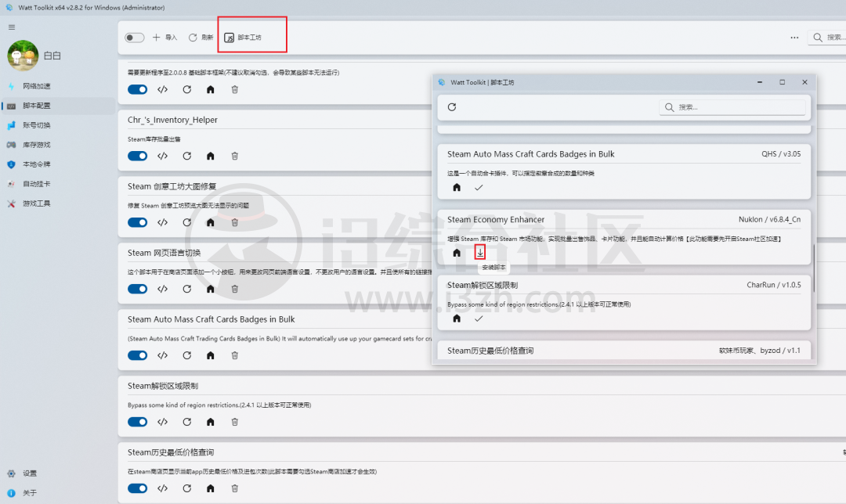Delete the Steam 网页语言切换 script

click(x=235, y=289)
